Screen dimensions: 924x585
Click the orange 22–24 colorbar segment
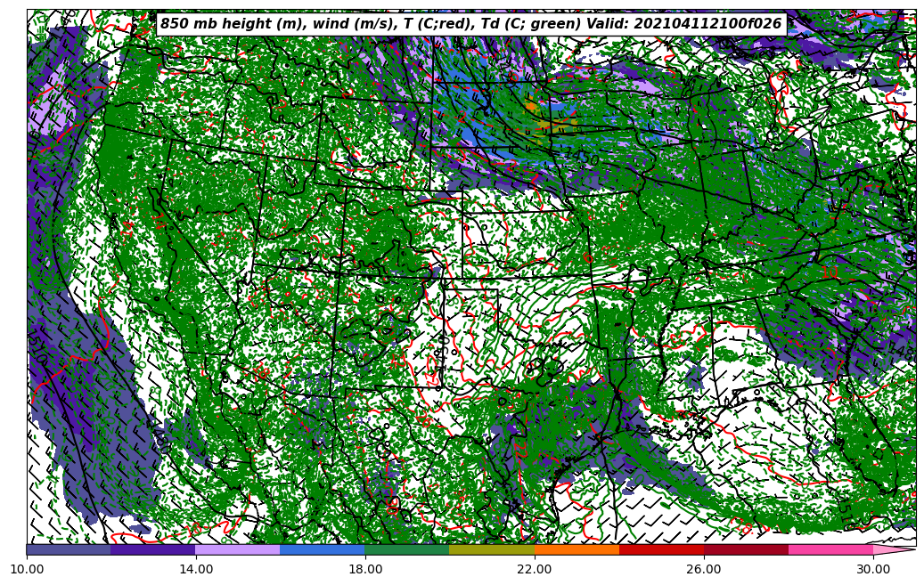click(576, 549)
